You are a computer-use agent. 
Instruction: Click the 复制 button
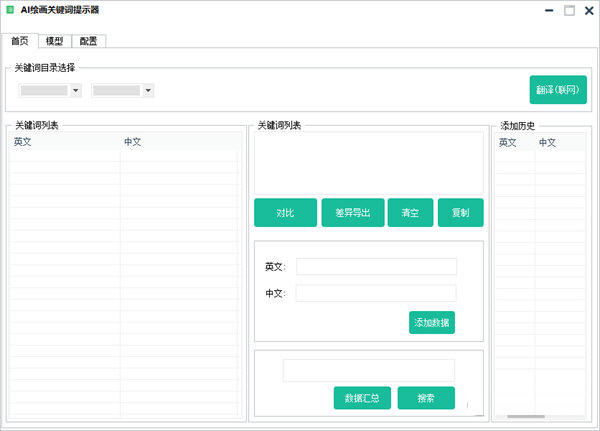click(461, 212)
